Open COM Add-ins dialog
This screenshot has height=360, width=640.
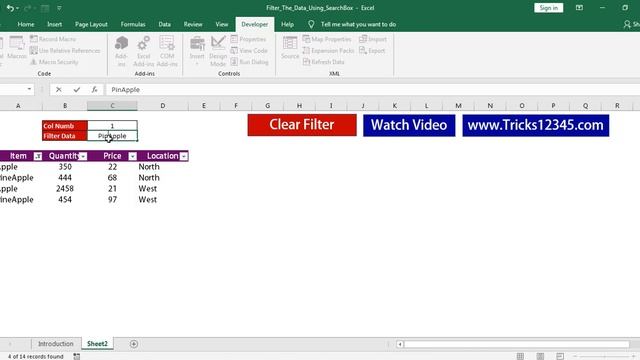tap(167, 51)
